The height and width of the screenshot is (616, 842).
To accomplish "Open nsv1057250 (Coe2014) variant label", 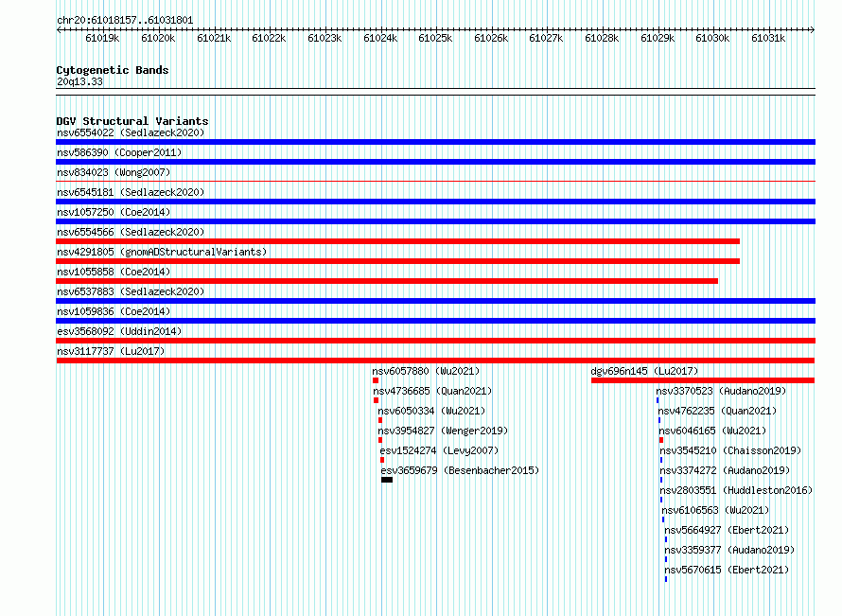I will [x=114, y=212].
